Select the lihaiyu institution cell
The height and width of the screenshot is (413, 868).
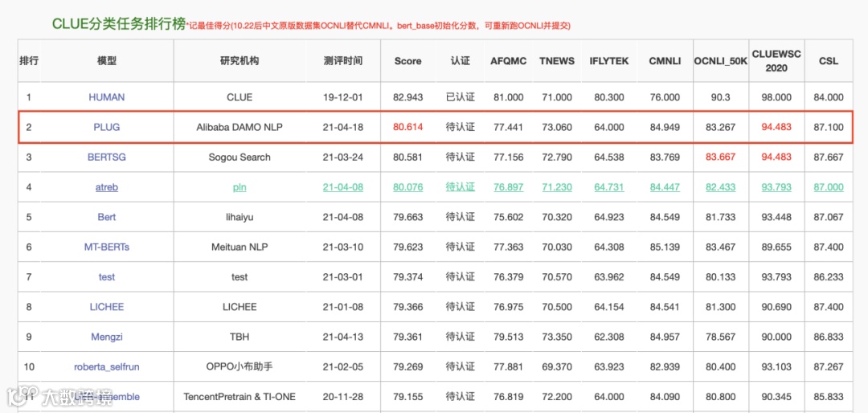(x=240, y=217)
